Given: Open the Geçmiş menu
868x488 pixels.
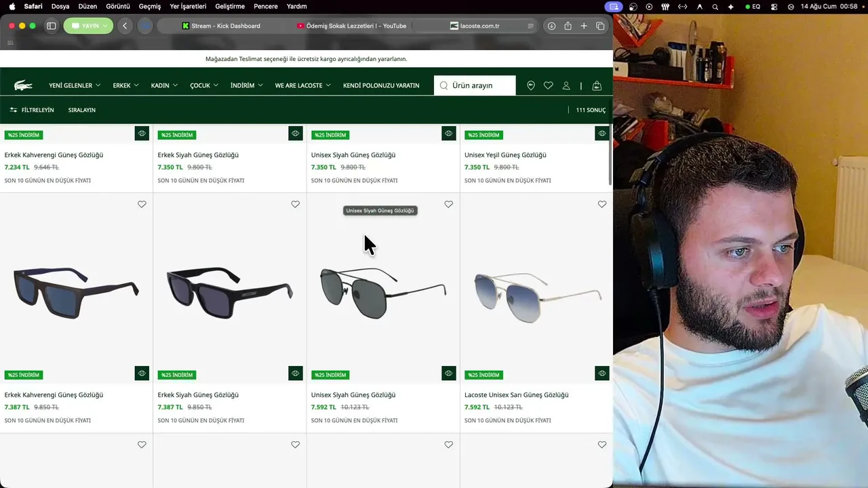Looking at the screenshot, I should coord(150,6).
